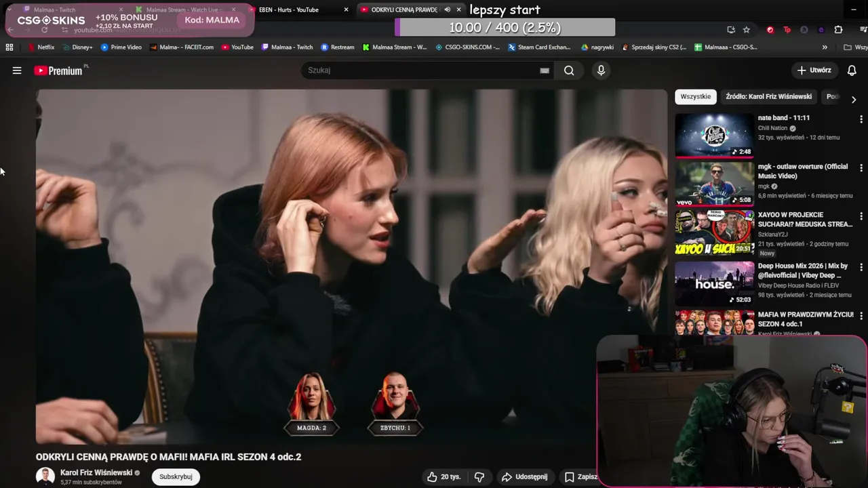Open the apps grid in bookmarks bar

(x=9, y=47)
